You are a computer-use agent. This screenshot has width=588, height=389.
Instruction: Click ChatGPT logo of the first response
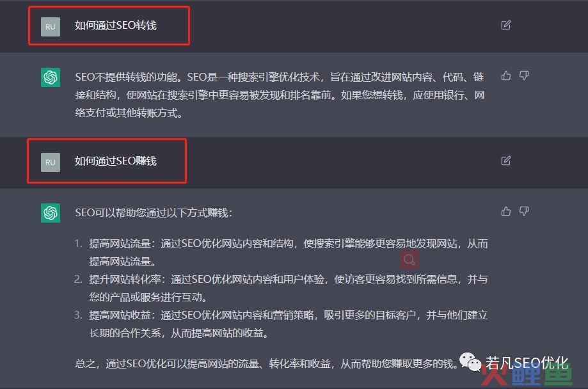click(51, 77)
